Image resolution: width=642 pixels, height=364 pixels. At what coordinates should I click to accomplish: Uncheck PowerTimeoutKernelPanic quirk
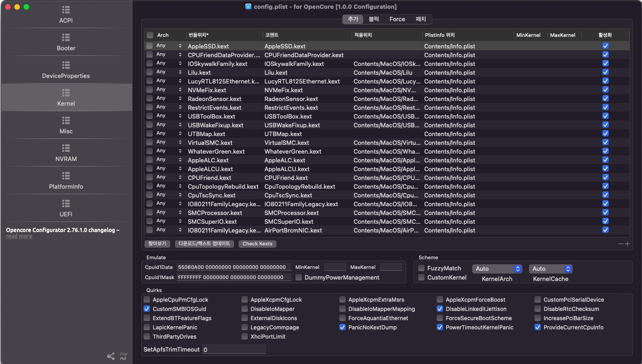pyautogui.click(x=440, y=327)
